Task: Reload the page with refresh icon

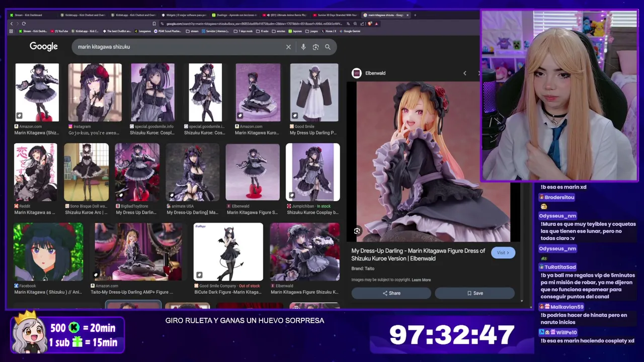Action: click(24, 24)
